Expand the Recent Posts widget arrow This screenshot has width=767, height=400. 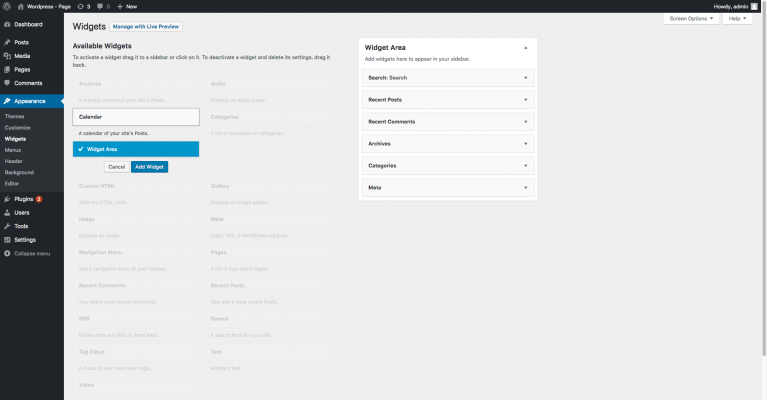pyautogui.click(x=526, y=100)
